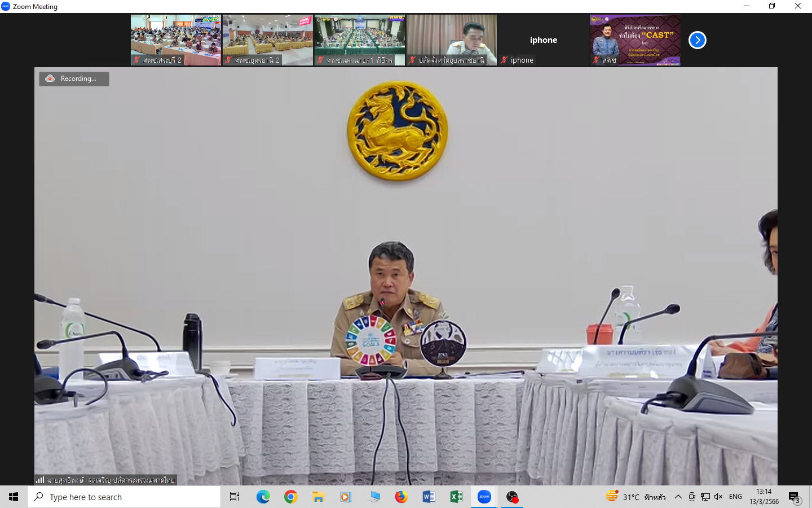Image resolution: width=812 pixels, height=508 pixels.
Task: Launch Google Chrome from the taskbar
Action: (290, 497)
